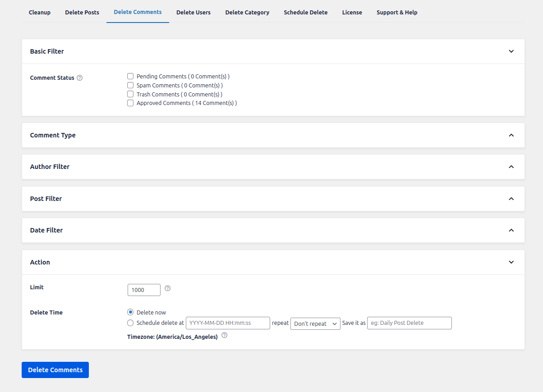The width and height of the screenshot is (543, 392).
Task: Collapse the Basic Filter panel
Action: (x=511, y=51)
